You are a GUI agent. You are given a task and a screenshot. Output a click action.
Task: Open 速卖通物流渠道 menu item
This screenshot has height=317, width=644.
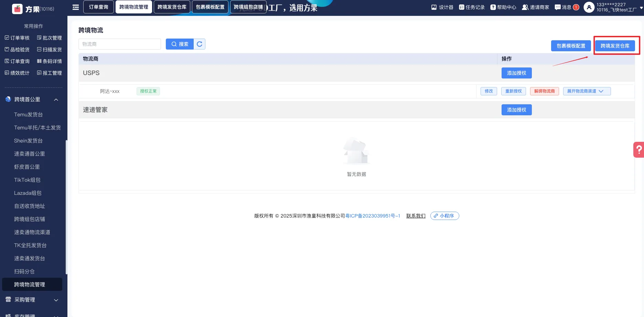click(32, 232)
